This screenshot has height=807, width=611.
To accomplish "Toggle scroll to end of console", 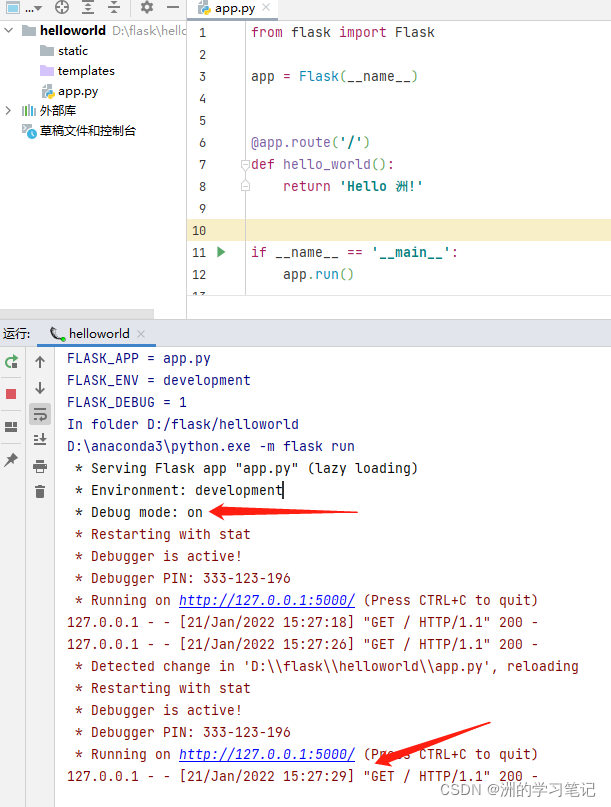I will click(40, 440).
